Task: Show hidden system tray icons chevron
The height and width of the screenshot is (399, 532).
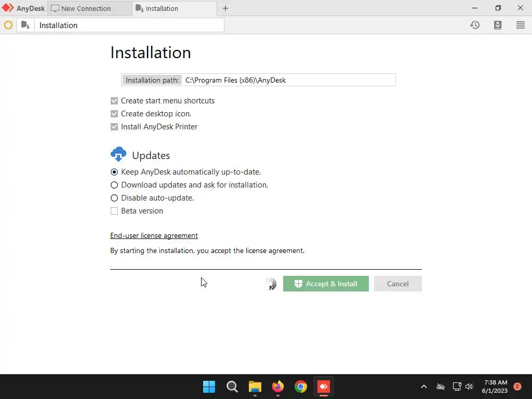Action: (x=424, y=387)
